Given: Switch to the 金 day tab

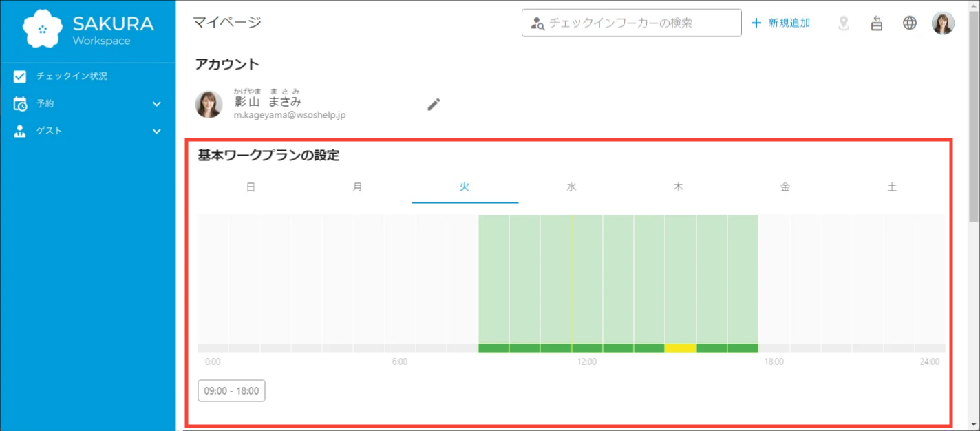Looking at the screenshot, I should pos(785,187).
